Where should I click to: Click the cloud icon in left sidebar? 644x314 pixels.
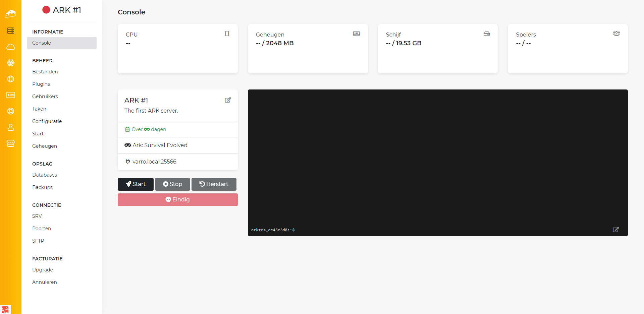(11, 47)
